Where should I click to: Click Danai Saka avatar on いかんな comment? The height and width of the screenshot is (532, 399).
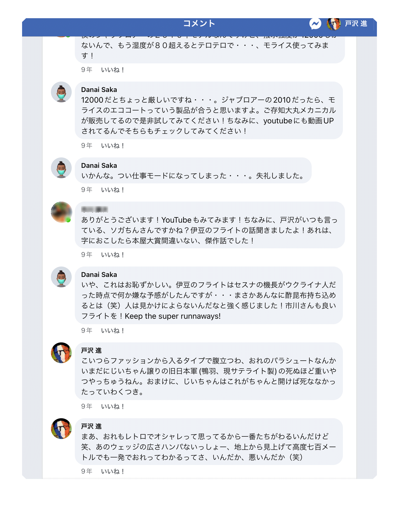(61, 168)
